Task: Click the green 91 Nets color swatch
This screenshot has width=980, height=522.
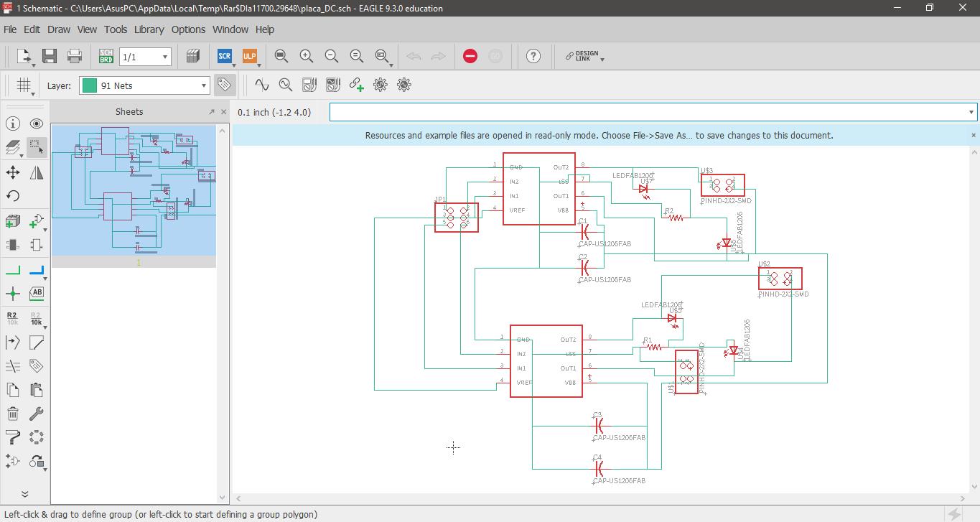Action: point(90,85)
